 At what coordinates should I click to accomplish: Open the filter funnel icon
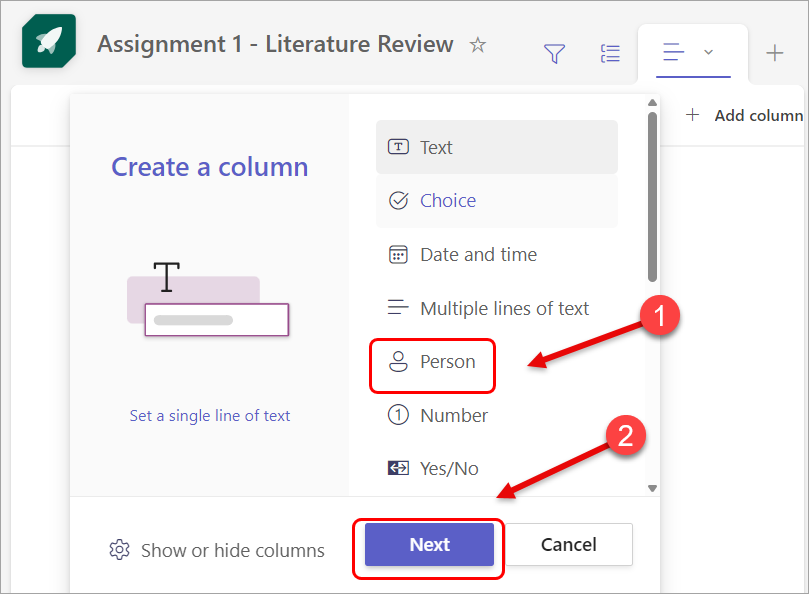[554, 54]
